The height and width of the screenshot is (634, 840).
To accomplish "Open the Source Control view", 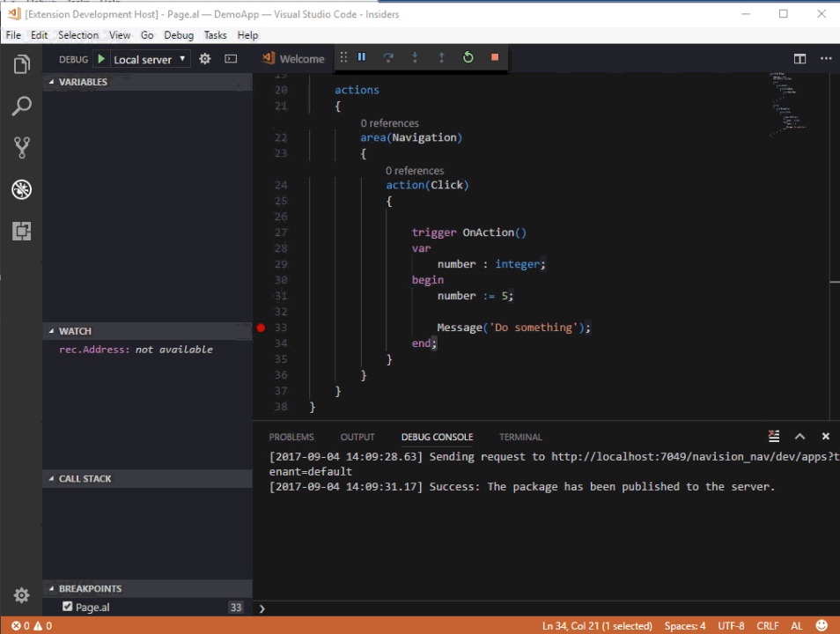I will 22,147.
